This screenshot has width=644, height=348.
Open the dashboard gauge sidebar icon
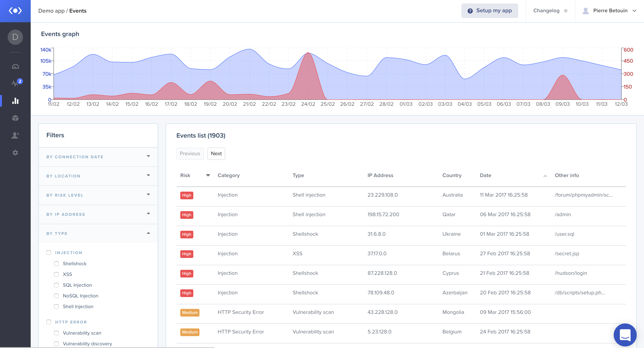pos(15,66)
